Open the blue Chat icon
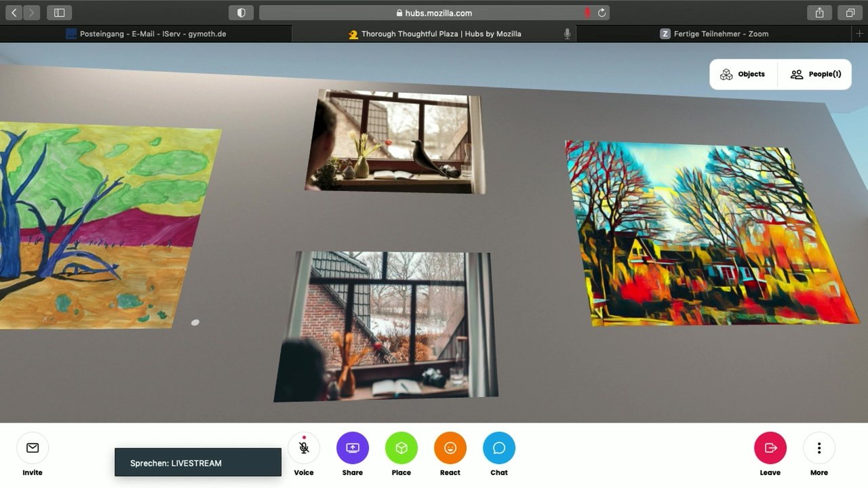This screenshot has height=488, width=868. point(499,448)
